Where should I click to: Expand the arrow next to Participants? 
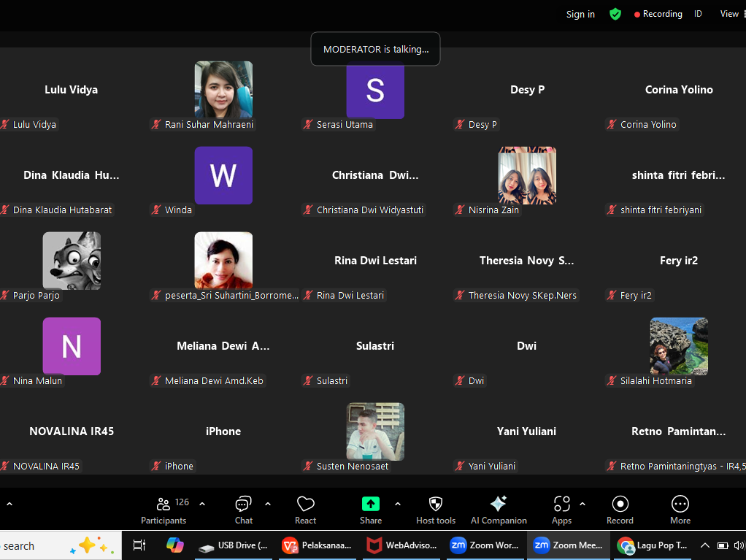click(202, 504)
